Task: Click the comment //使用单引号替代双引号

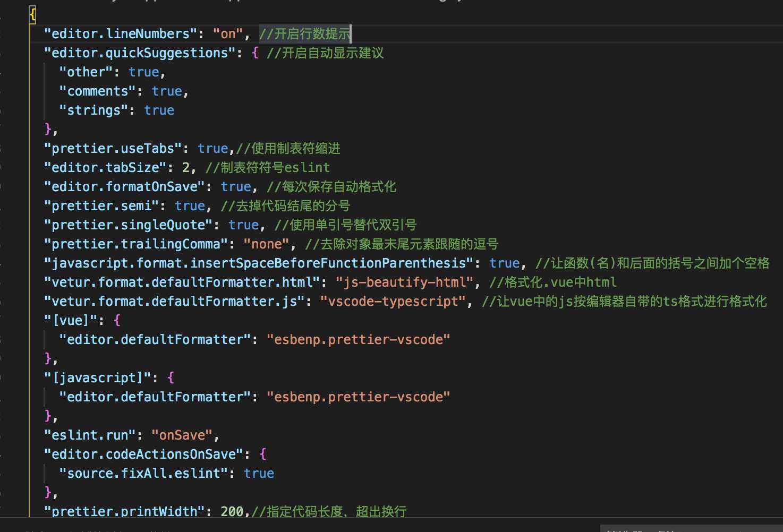Action: pos(345,225)
